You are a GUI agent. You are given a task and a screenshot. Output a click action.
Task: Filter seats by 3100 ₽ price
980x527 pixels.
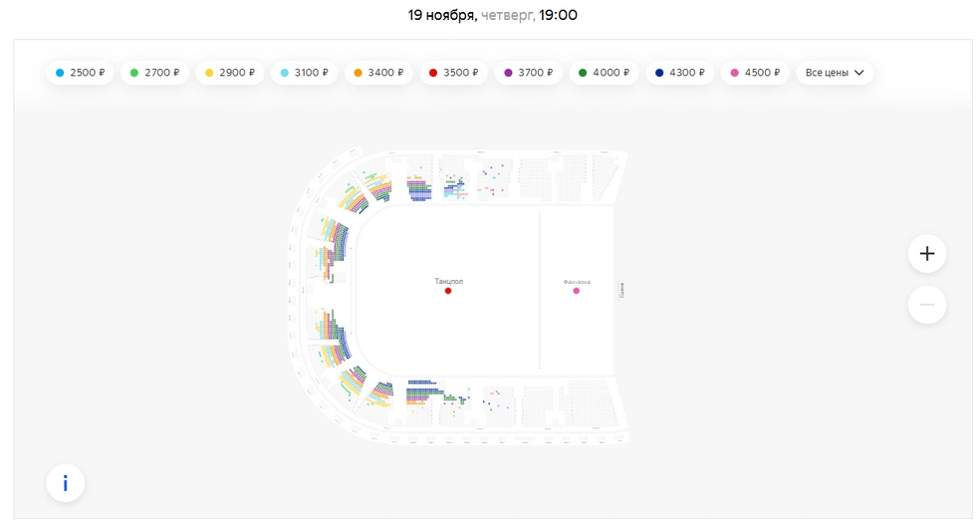[305, 73]
